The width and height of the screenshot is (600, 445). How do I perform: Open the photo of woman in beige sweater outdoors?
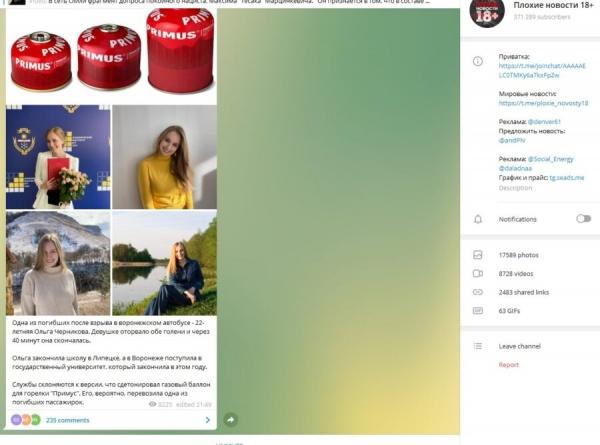[x=58, y=263]
